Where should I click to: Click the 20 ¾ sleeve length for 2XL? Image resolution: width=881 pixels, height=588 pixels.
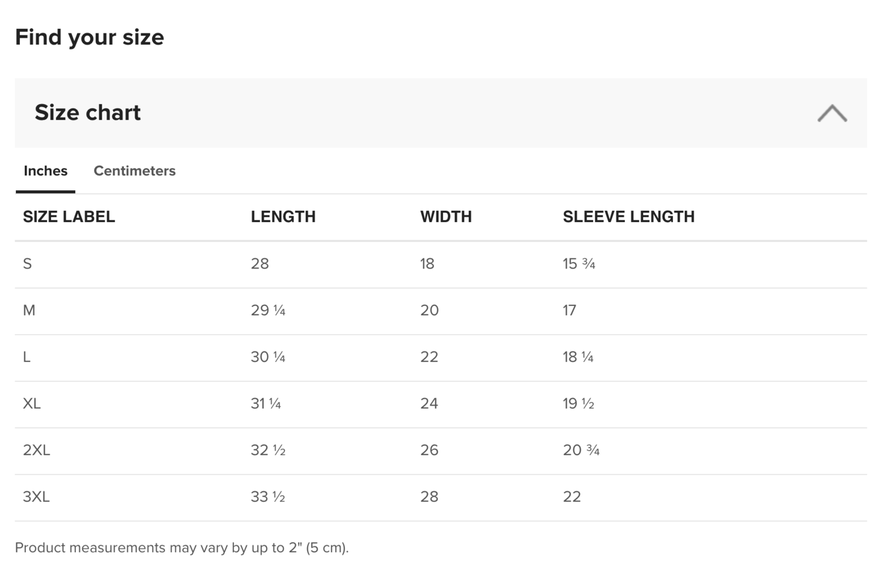click(581, 450)
